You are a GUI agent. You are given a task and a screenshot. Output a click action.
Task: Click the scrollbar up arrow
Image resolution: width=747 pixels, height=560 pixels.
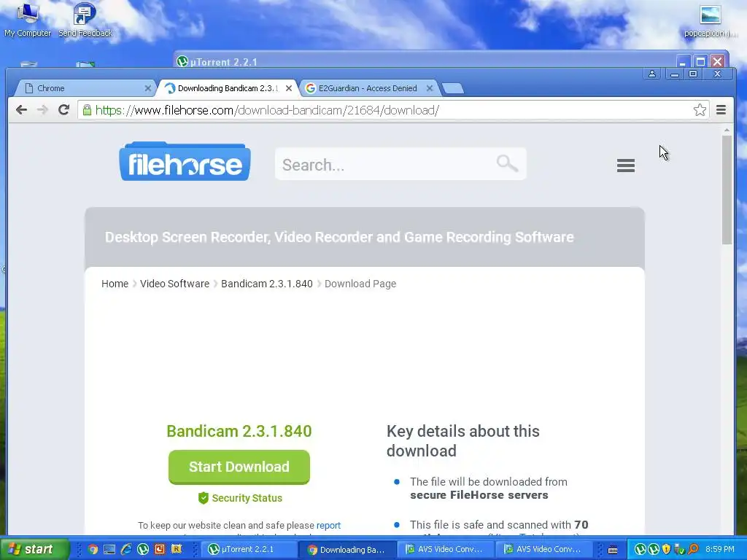point(727,130)
